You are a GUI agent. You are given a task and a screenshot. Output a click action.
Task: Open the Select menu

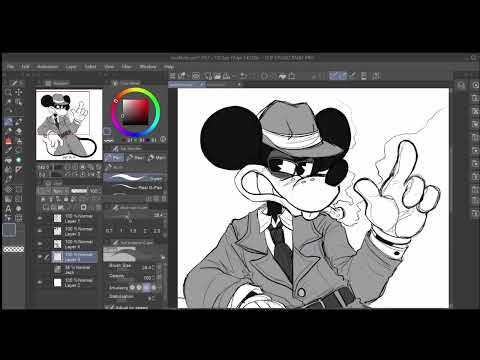[90, 67]
